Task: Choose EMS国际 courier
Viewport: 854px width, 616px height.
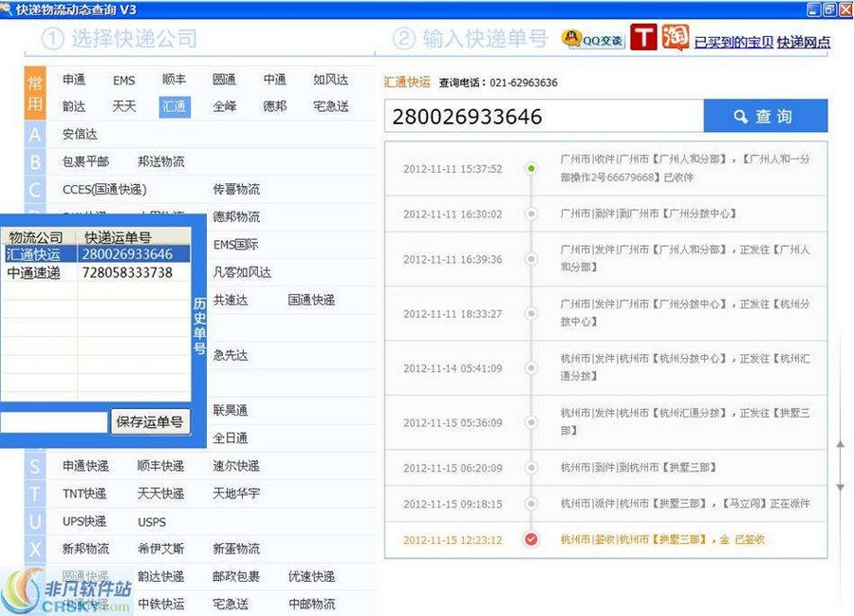Action: pos(235,245)
